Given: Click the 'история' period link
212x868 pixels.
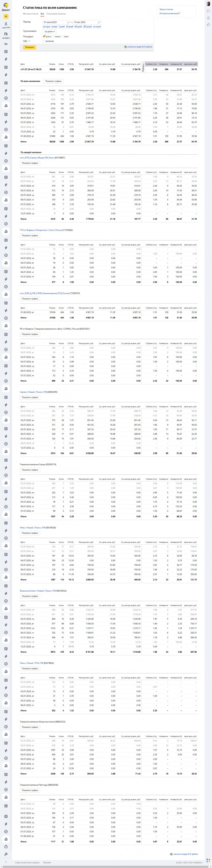Looking at the screenshot, I should click(x=97, y=26).
